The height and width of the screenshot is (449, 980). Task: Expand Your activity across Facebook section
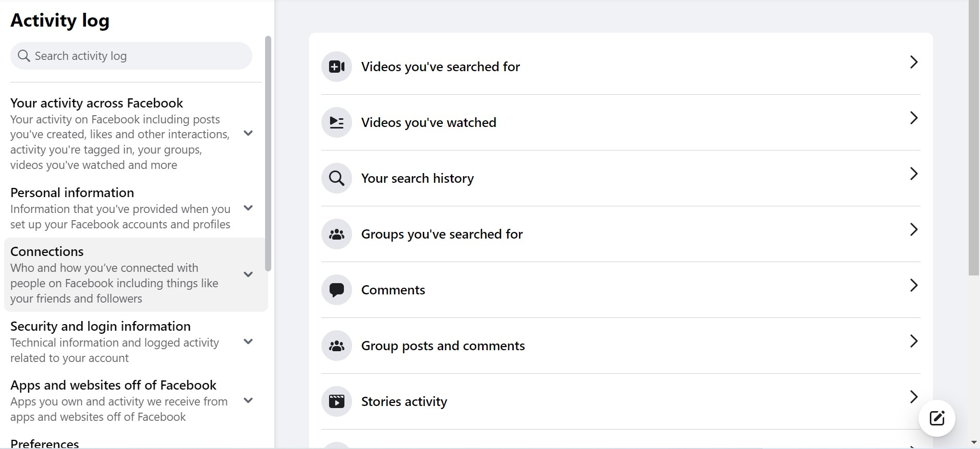[248, 134]
